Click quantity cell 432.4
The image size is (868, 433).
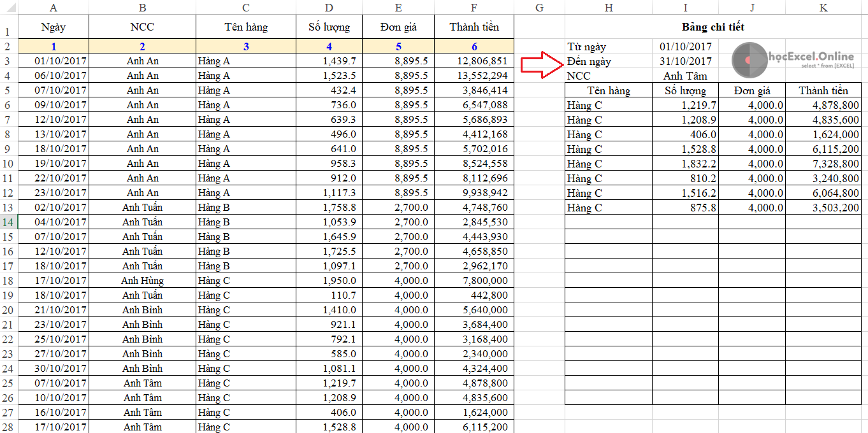(x=329, y=90)
